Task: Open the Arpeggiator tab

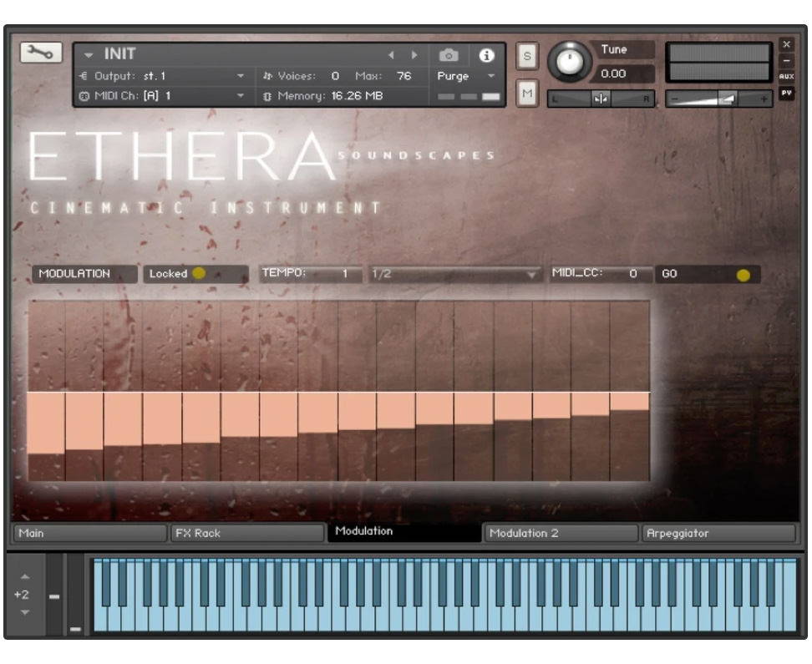Action: coord(718,533)
